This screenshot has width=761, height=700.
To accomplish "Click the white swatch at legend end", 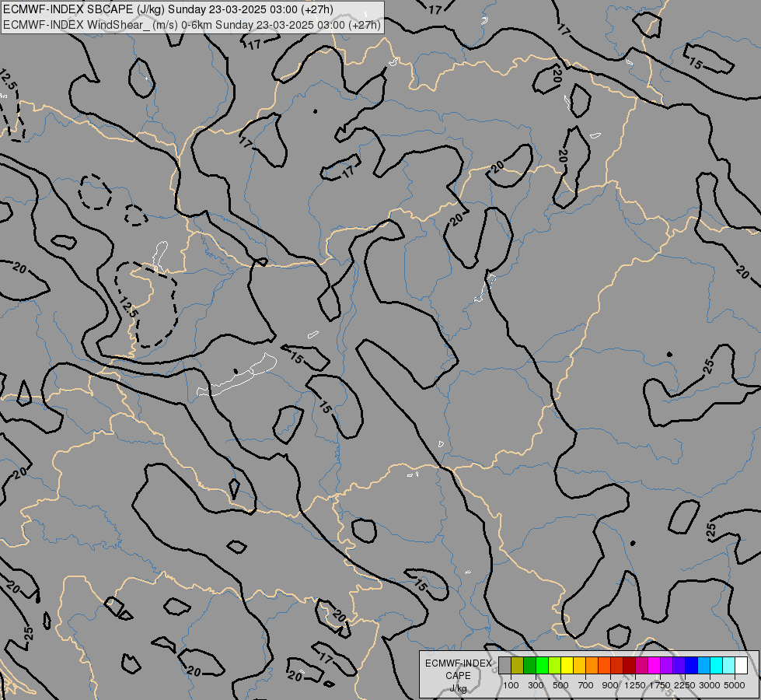I will coord(741,665).
